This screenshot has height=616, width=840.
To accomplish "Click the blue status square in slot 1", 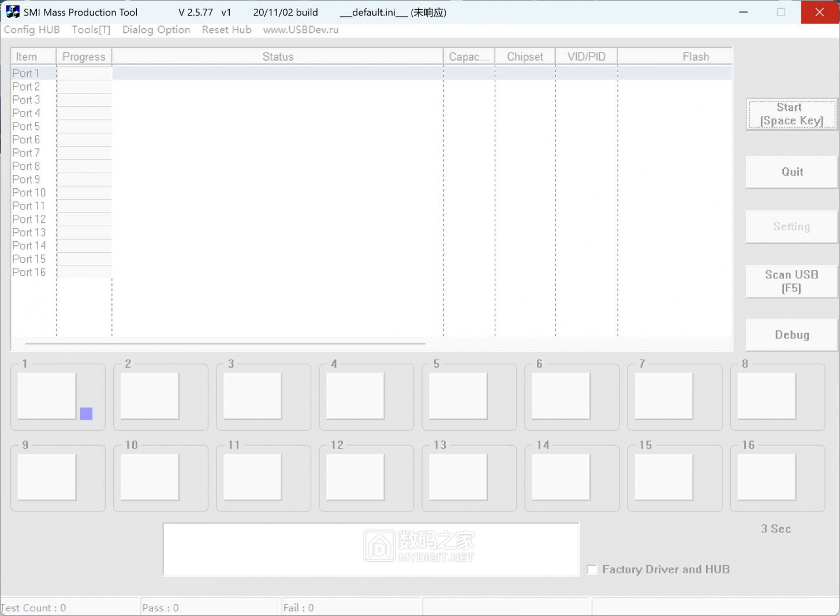I will pyautogui.click(x=86, y=413).
